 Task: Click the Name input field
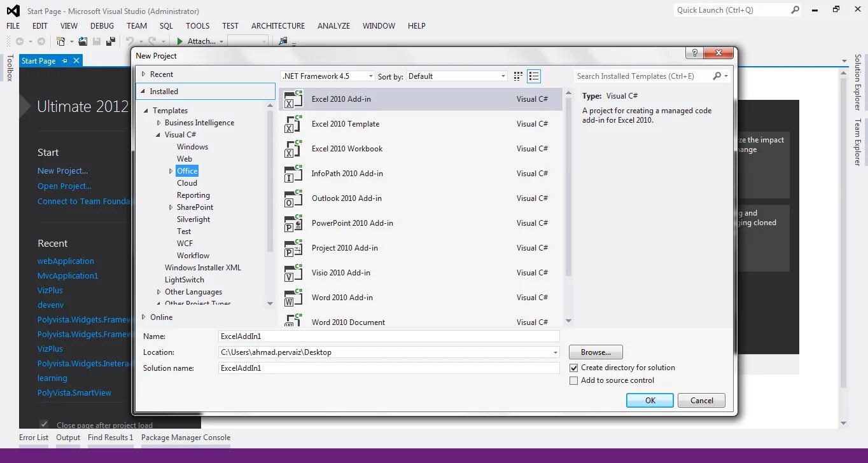coord(389,336)
